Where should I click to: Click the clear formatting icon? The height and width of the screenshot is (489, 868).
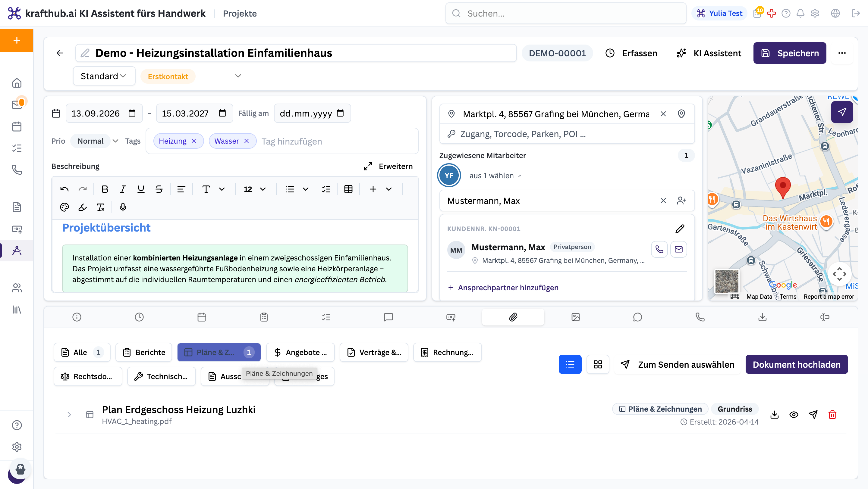101,207
